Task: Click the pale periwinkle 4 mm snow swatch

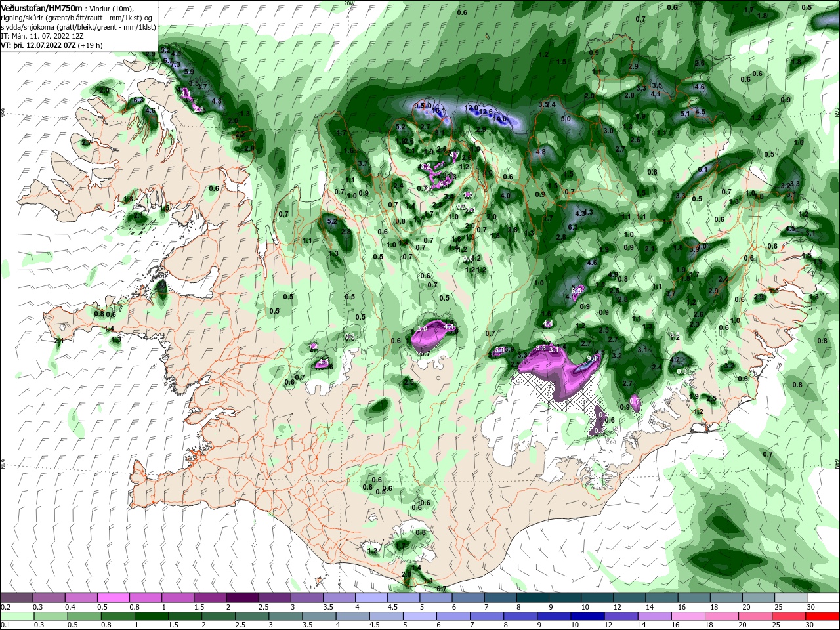Action: 371,598
